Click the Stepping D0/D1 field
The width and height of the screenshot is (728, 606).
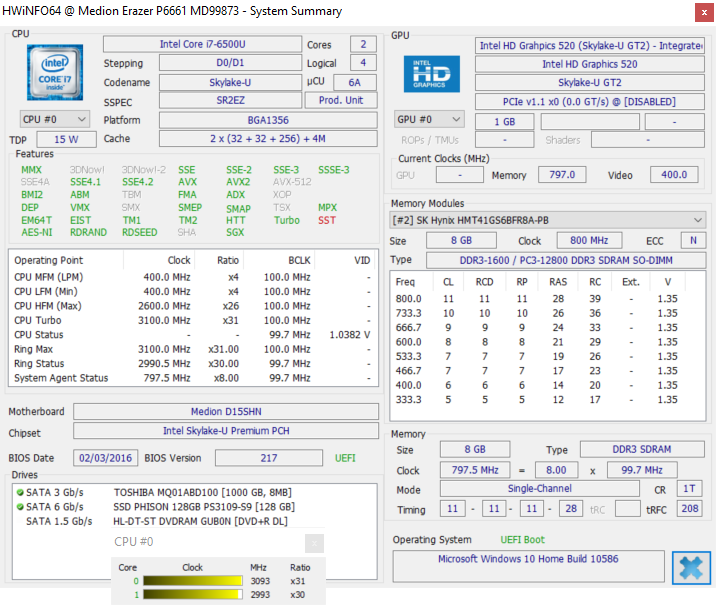[230, 63]
